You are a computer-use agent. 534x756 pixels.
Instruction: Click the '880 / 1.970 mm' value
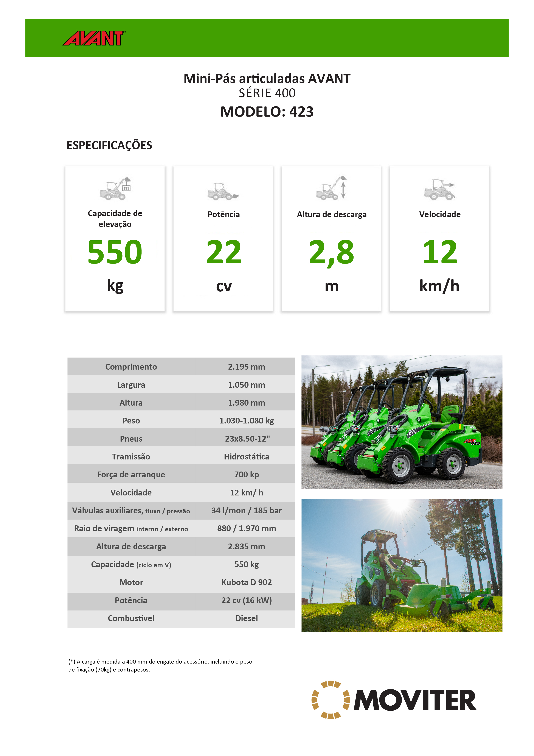[246, 528]
